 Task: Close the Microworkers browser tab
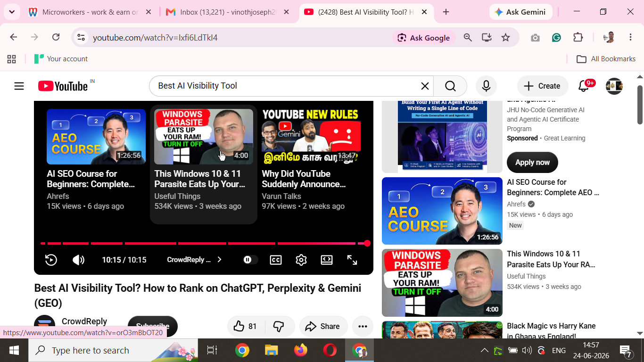[x=149, y=12]
